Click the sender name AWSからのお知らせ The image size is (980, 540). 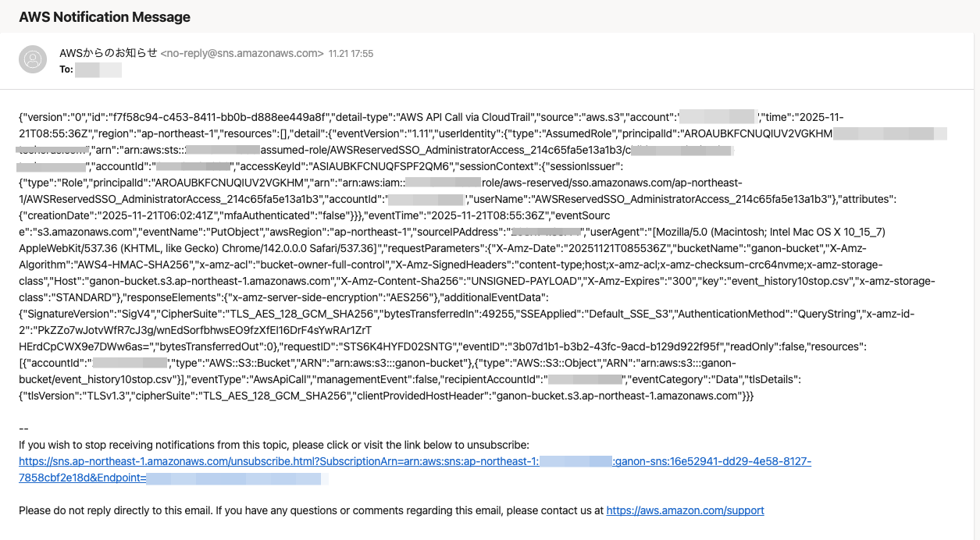tap(108, 54)
